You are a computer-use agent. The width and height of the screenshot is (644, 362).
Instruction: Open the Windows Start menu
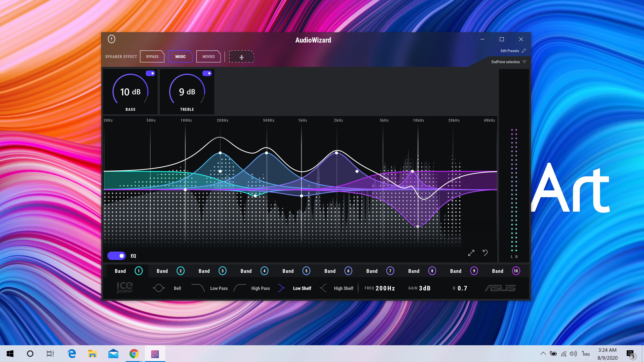10,353
